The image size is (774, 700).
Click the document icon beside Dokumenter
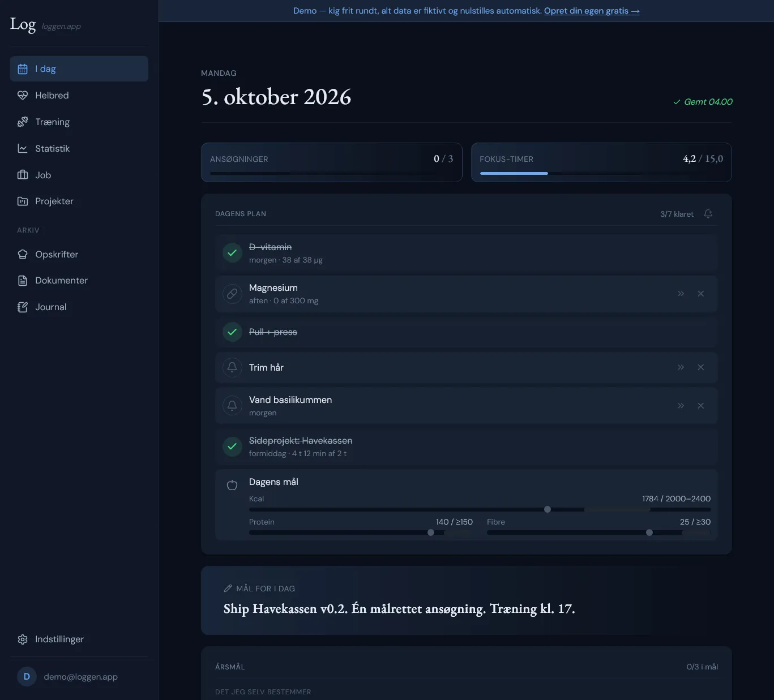[x=23, y=281]
